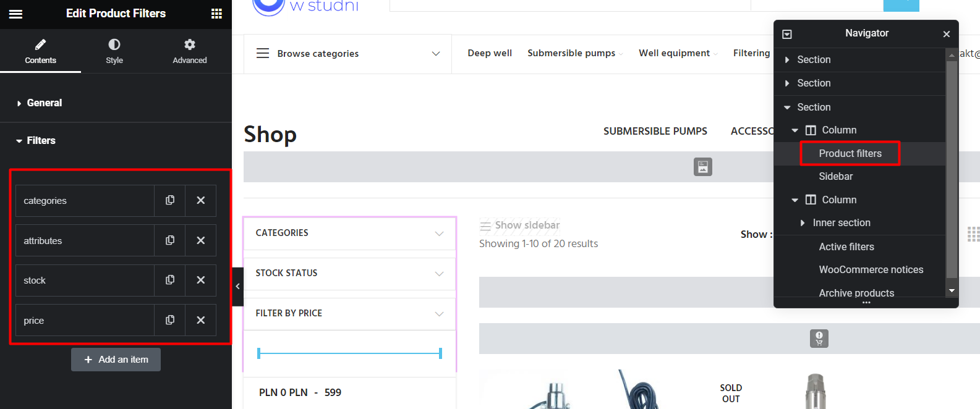
Task: Duplicate the stock filter item
Action: click(170, 280)
